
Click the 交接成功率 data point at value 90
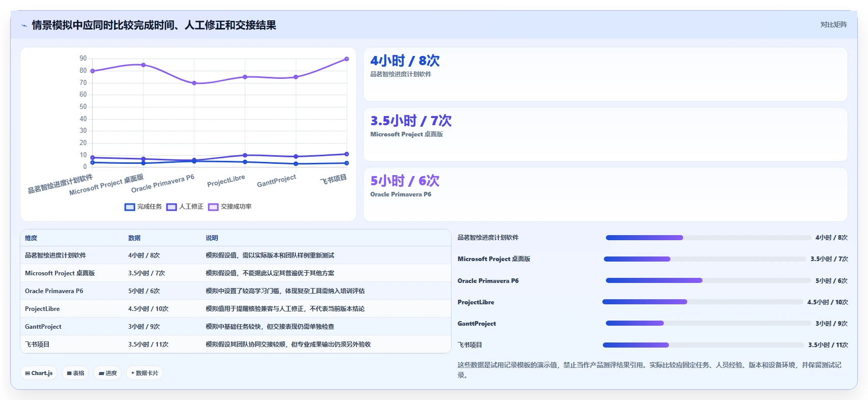coord(347,59)
